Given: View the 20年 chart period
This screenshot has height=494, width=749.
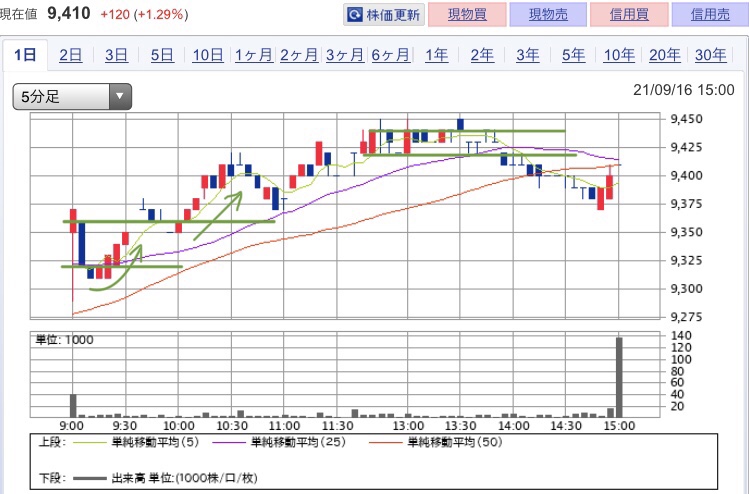Looking at the screenshot, I should point(665,55).
